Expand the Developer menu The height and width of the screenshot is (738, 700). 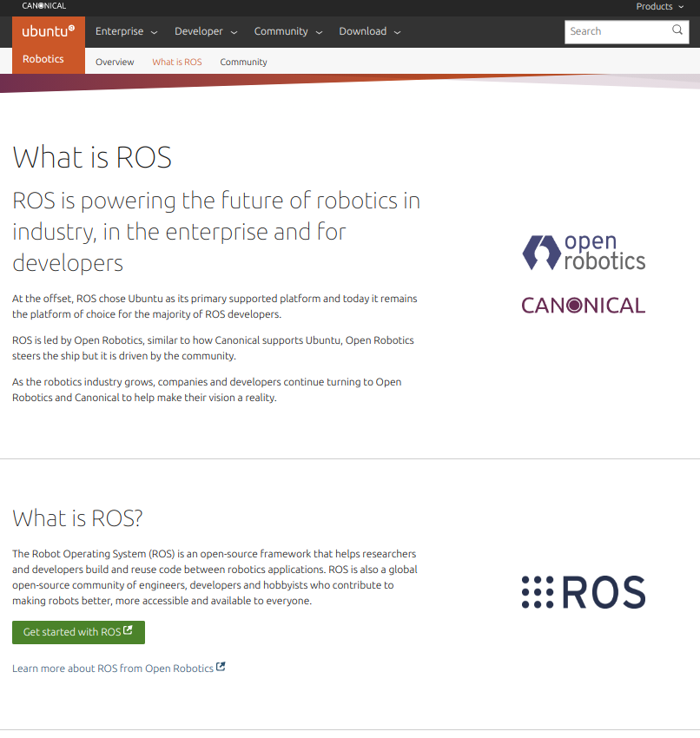click(205, 30)
